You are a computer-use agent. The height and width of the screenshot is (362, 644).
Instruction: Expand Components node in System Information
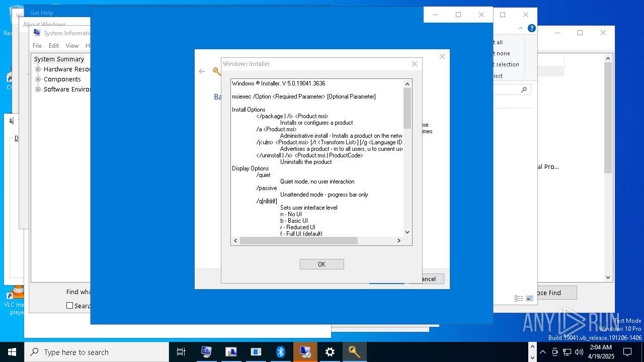(x=38, y=79)
